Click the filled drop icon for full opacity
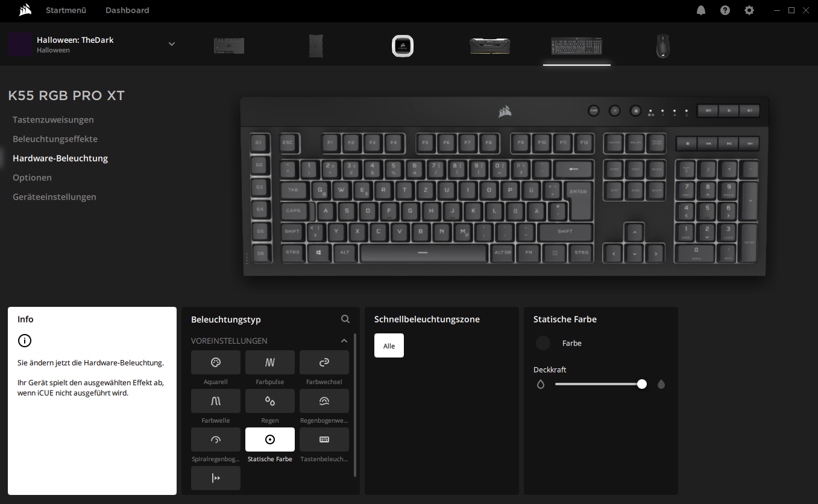The width and height of the screenshot is (818, 504). (x=661, y=384)
